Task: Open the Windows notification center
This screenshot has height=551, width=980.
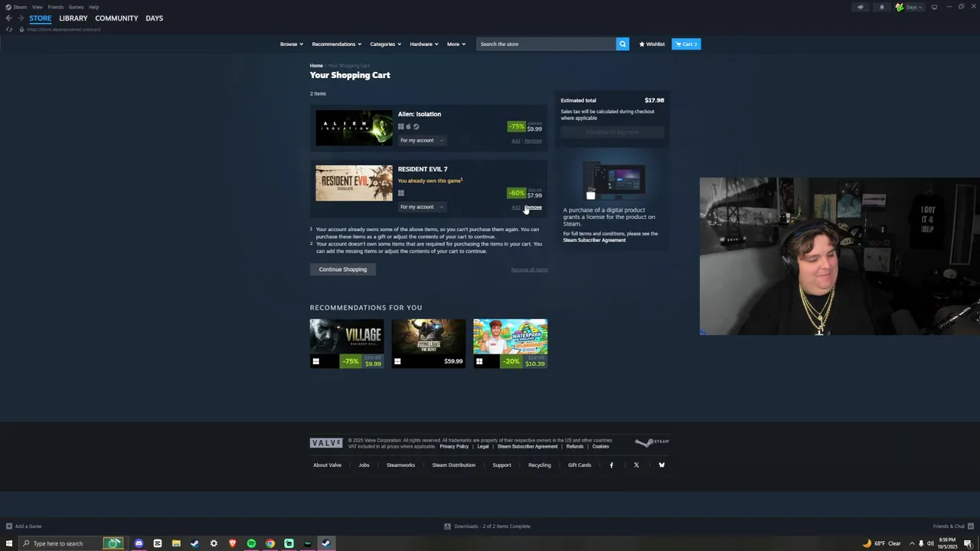Action: [968, 543]
